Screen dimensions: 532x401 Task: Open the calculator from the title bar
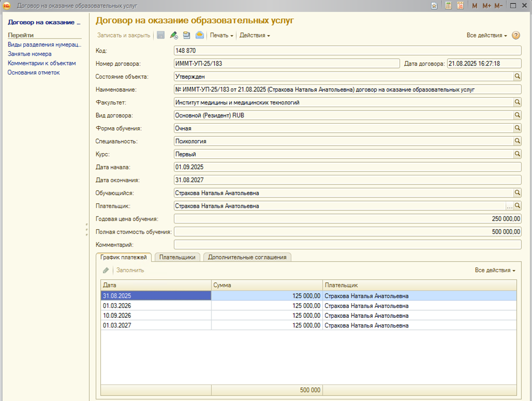(448, 6)
